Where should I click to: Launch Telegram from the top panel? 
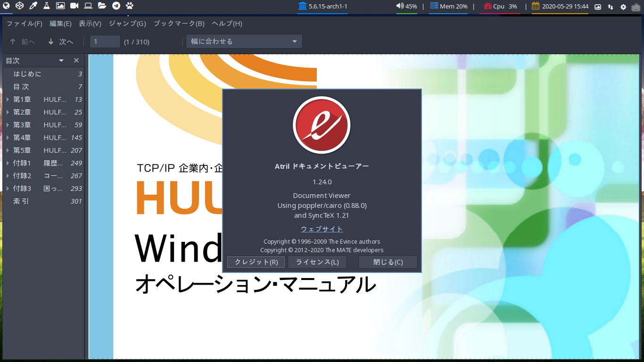pyautogui.click(x=116, y=6)
